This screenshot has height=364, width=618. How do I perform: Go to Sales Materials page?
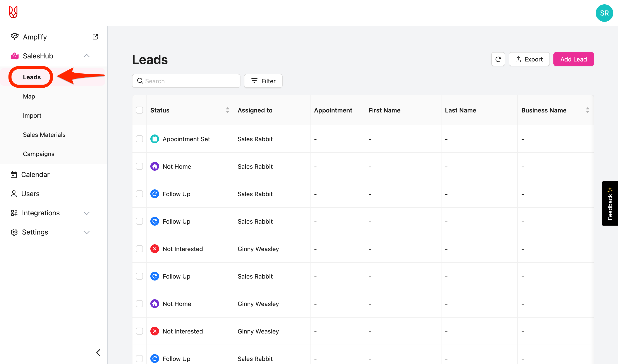coord(44,135)
